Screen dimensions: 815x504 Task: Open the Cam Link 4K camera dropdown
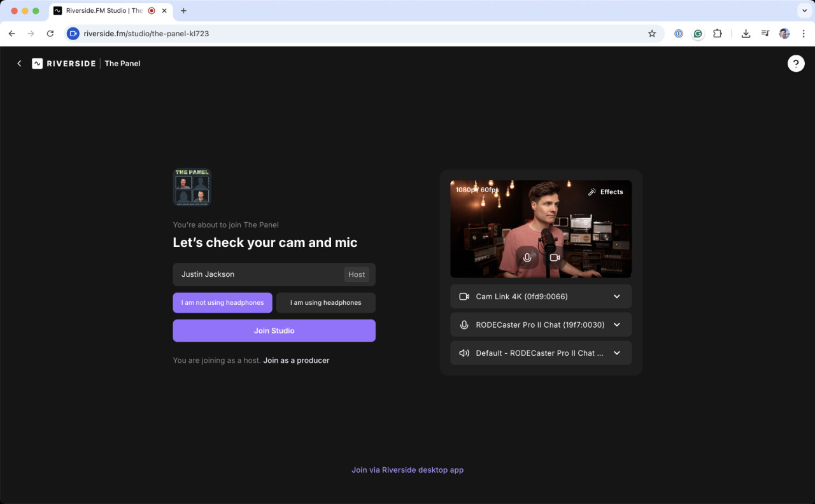pyautogui.click(x=541, y=296)
